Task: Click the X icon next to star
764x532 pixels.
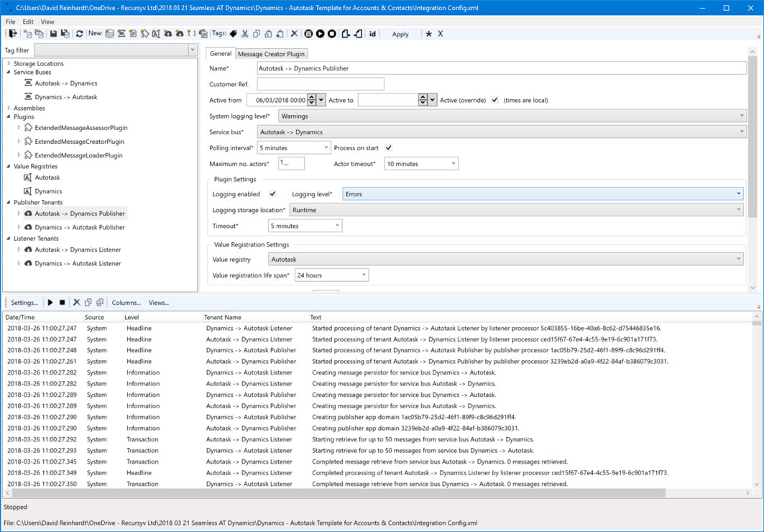Action: pos(440,34)
